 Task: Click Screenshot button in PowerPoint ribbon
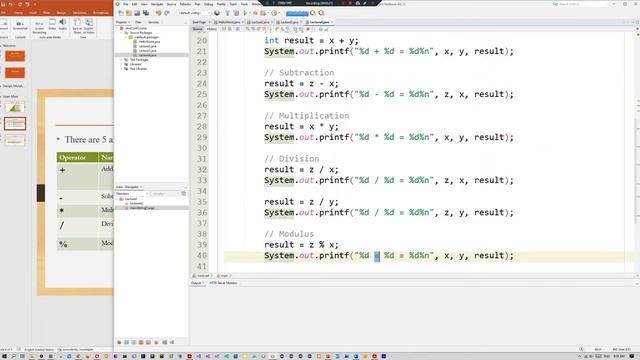[20, 26]
